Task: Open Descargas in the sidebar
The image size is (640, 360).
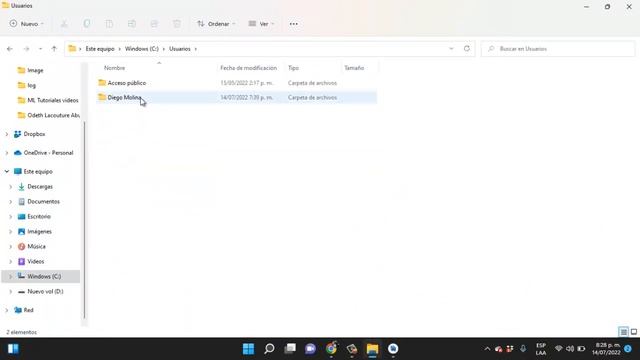Action: click(40, 187)
